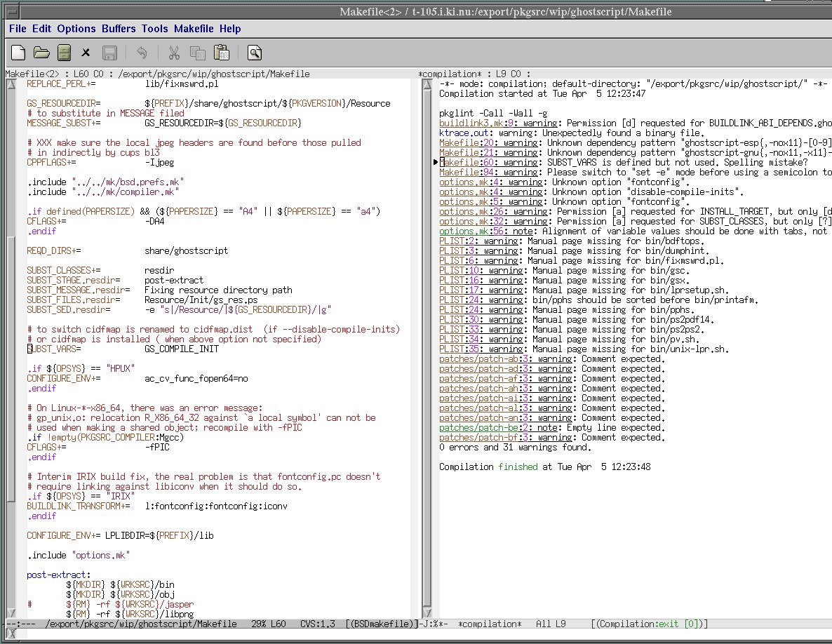The image size is (832, 644).
Task: Open patches/patch-bf:3 warning
Action: 506,438
